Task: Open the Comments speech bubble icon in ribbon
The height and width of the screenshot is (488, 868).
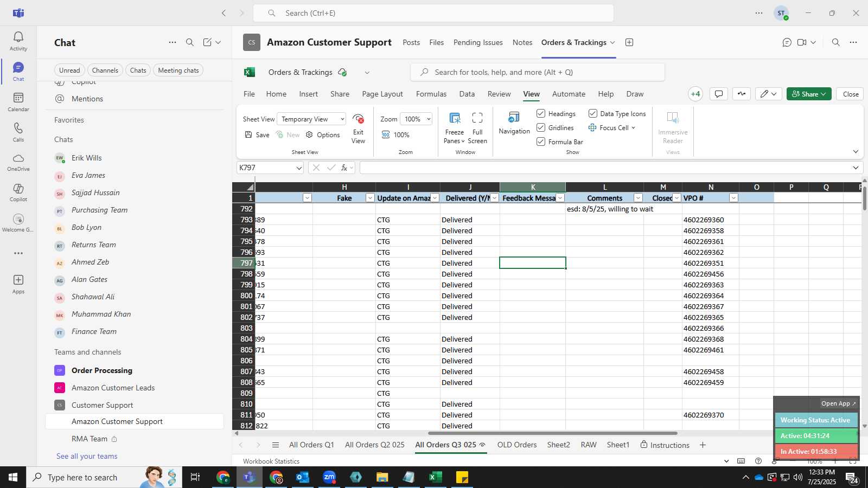Action: (719, 94)
